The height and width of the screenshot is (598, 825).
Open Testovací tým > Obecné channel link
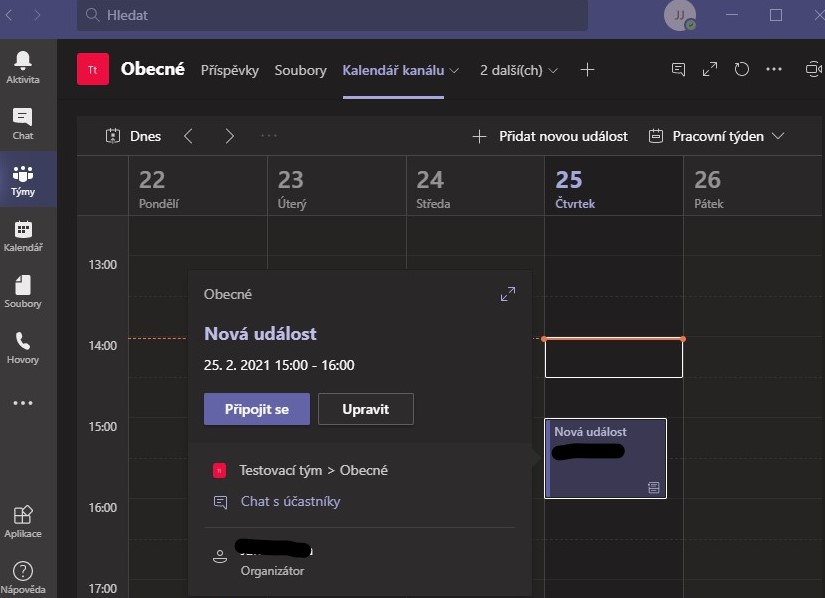pos(313,470)
